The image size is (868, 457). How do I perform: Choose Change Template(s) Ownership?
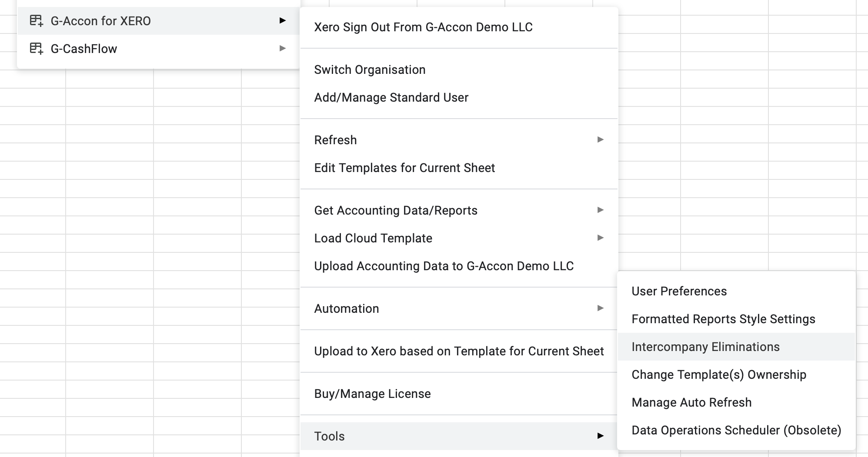(x=736, y=374)
